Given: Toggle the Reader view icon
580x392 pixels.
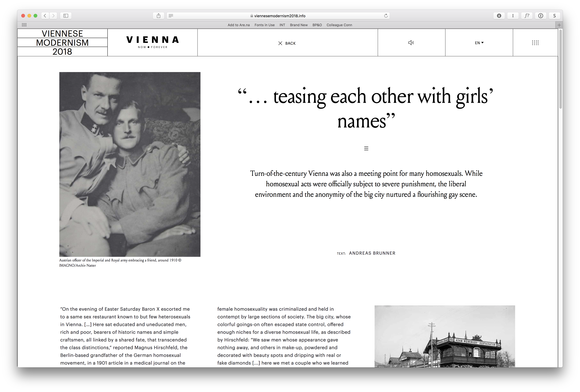Looking at the screenshot, I should point(171,16).
